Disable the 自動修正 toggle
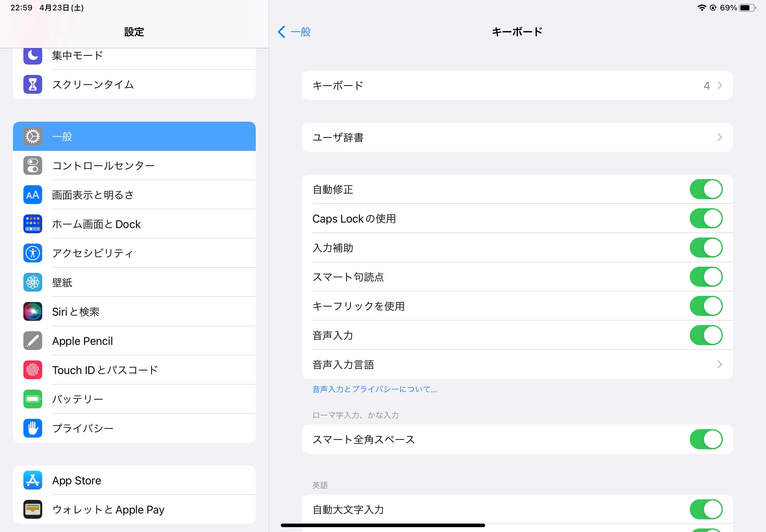The height and width of the screenshot is (532, 766). [x=706, y=189]
